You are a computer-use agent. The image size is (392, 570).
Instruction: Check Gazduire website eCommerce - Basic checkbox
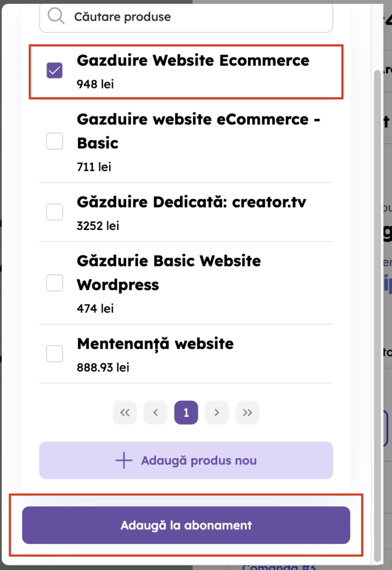coord(54,141)
